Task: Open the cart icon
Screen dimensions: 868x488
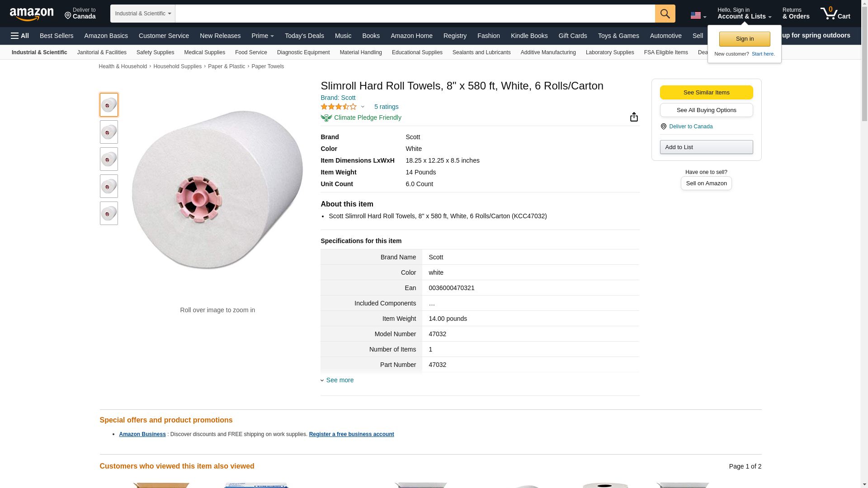Action: pos(835,14)
